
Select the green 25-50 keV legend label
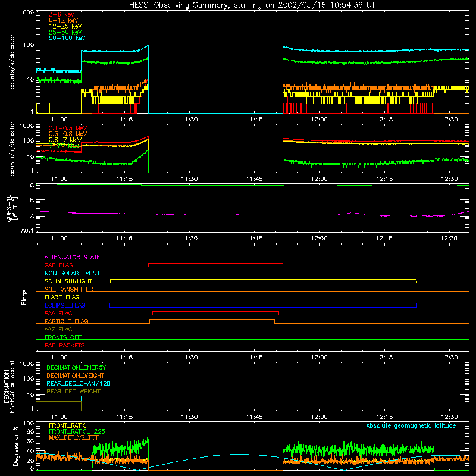pyautogui.click(x=65, y=32)
